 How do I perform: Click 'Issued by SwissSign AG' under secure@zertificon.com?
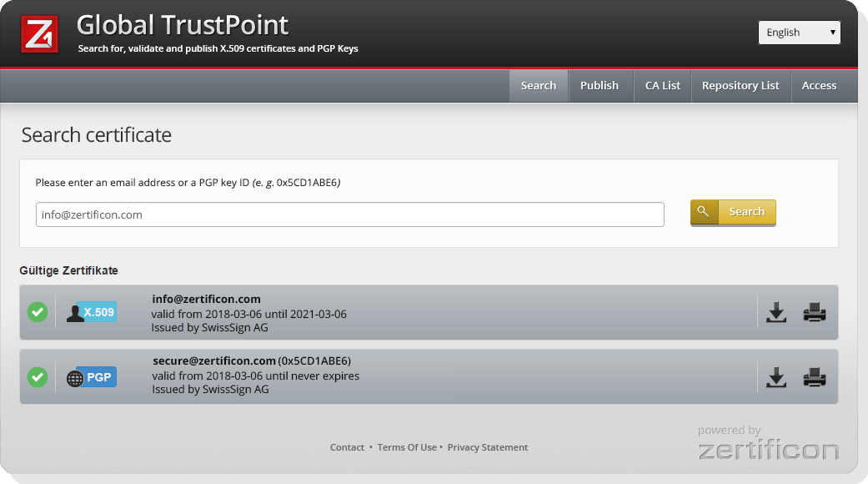pos(211,390)
